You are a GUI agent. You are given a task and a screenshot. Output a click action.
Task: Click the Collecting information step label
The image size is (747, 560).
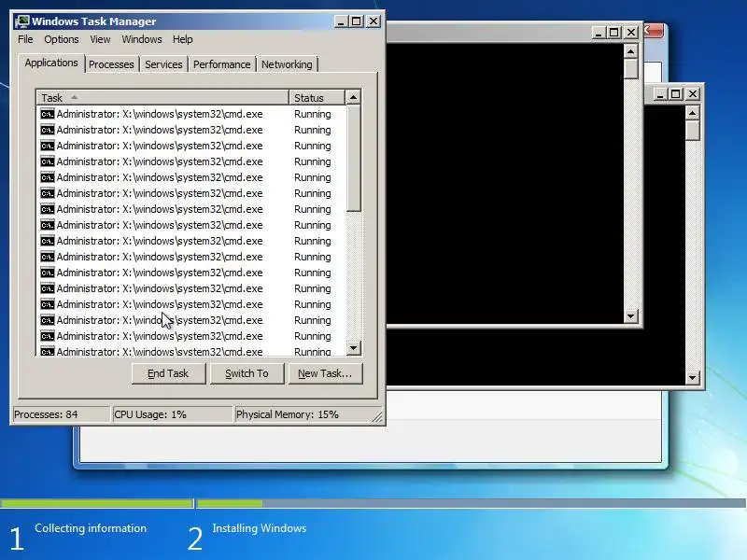[91, 528]
